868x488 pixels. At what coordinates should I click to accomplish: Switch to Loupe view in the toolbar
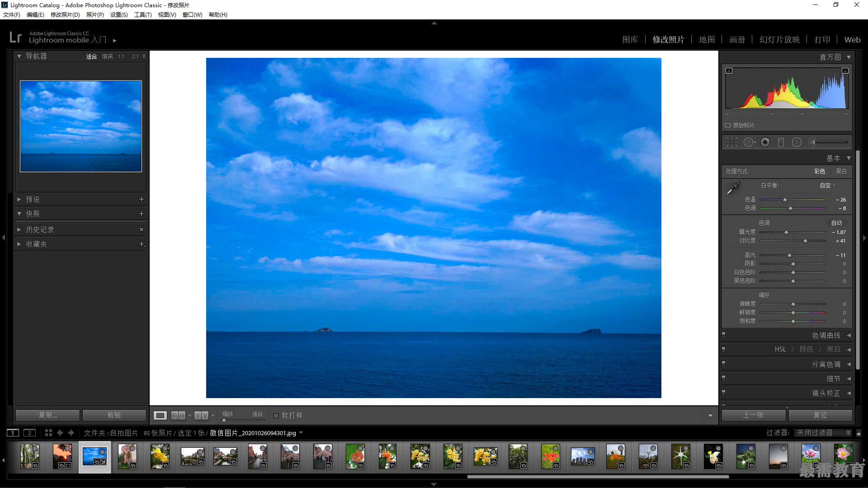160,415
